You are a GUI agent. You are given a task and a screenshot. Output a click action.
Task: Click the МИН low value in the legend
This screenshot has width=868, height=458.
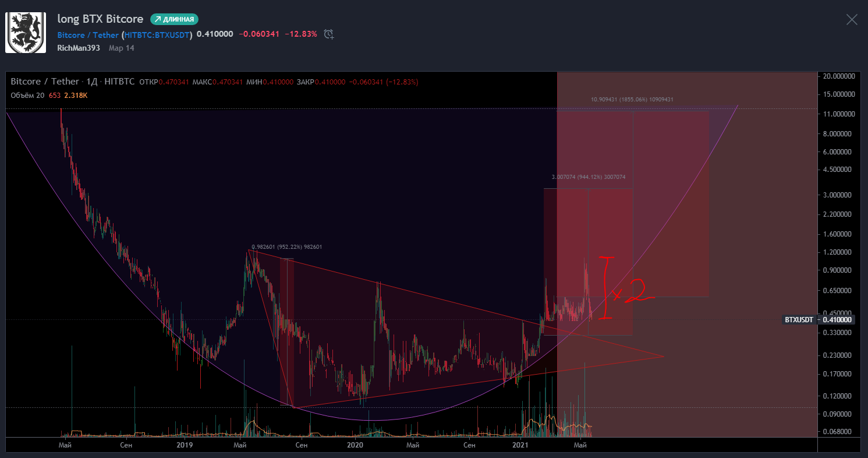coord(278,82)
